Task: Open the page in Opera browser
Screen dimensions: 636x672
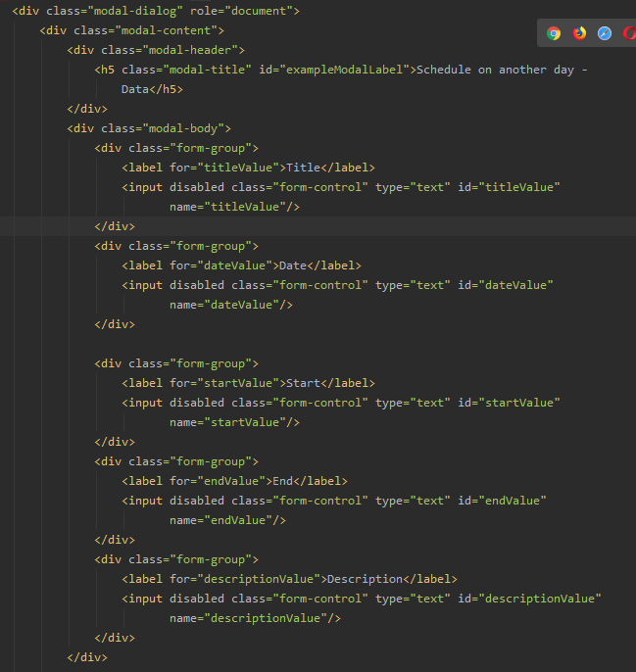Action: point(629,33)
